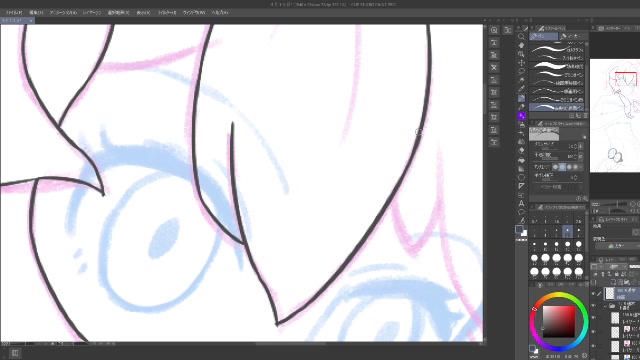Select the Fill bucket tool
Screen dimensions: 640x360
coord(521,160)
